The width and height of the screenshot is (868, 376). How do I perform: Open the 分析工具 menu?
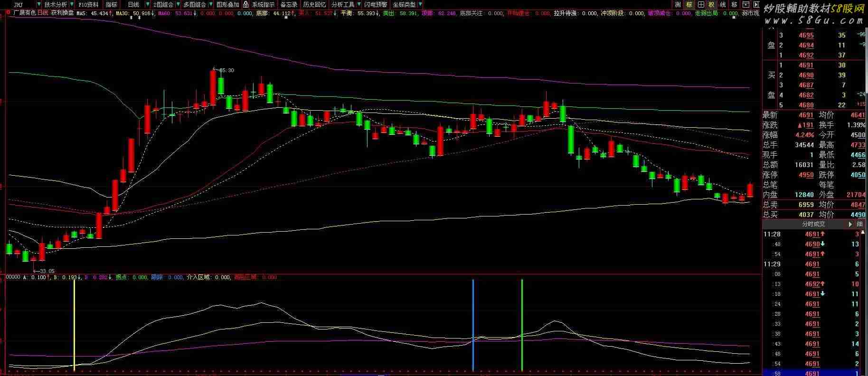343,4
